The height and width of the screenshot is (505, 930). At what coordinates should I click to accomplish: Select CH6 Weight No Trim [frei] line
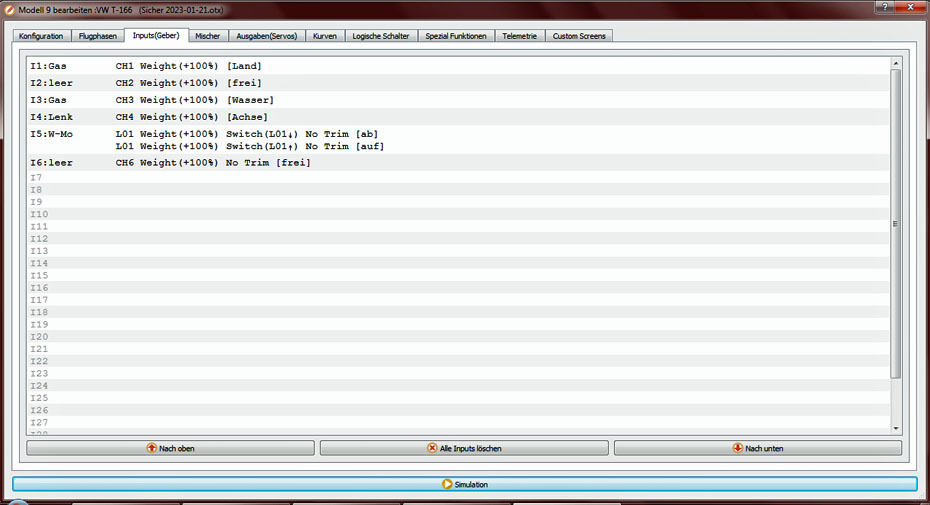click(x=213, y=163)
